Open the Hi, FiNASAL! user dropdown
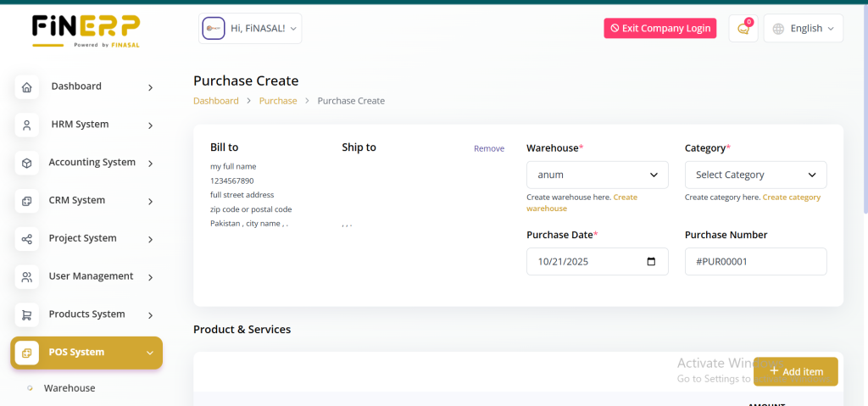The width and height of the screenshot is (868, 406). 250,29
